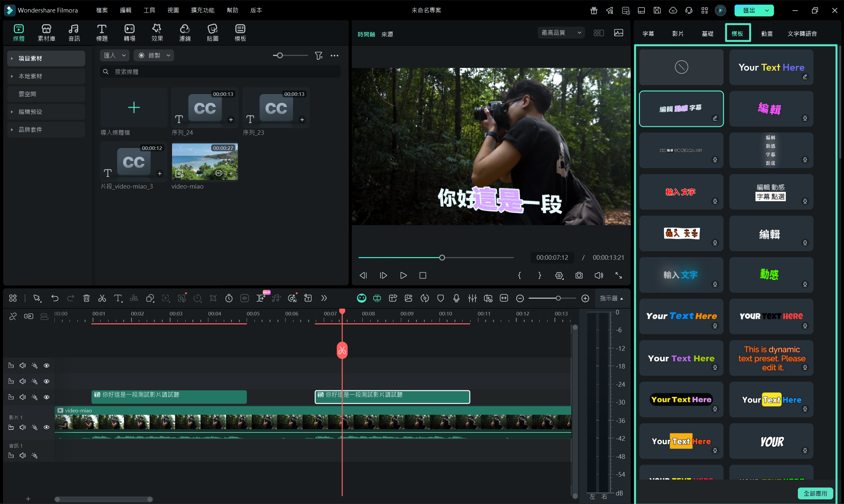Toggle the lock on 影片 1 track
844x504 pixels.
[11, 427]
